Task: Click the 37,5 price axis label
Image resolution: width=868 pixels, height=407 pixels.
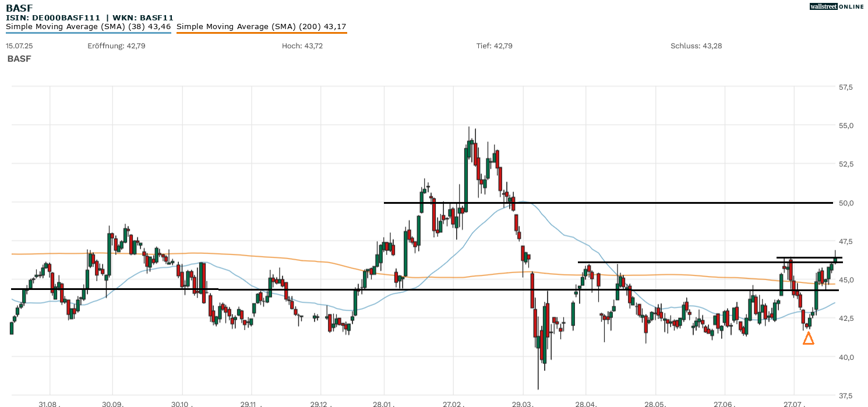Action: (845, 396)
